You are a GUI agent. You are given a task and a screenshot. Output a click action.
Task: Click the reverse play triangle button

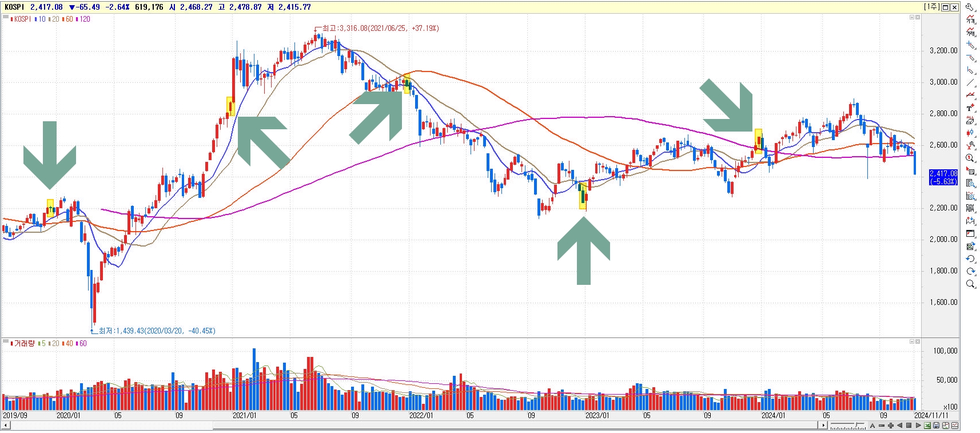(x=900, y=426)
